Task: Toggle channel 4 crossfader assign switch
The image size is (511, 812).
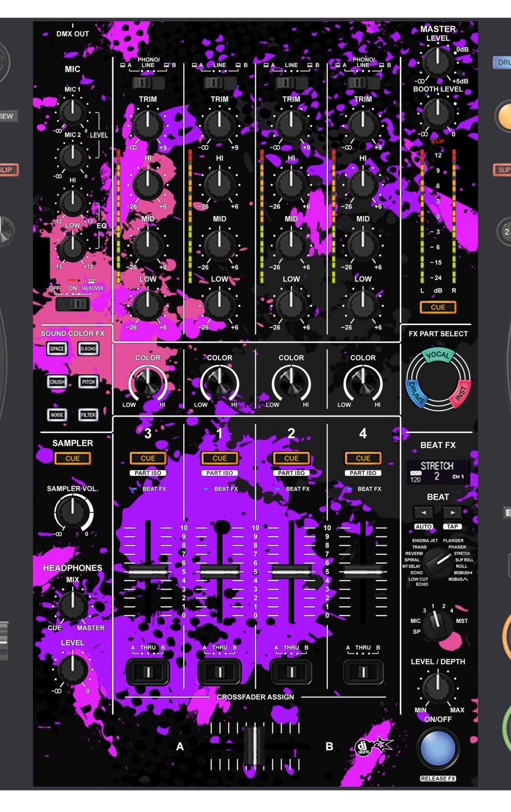Action: tap(363, 672)
